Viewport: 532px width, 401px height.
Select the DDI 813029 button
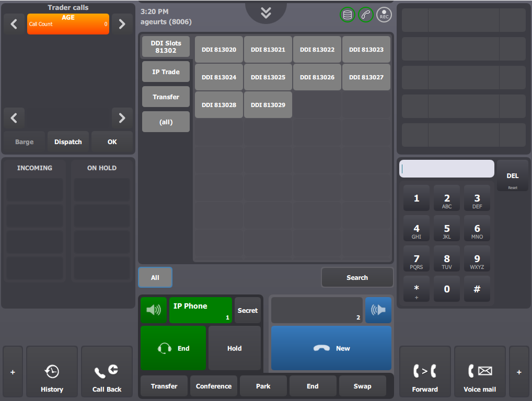pyautogui.click(x=268, y=105)
